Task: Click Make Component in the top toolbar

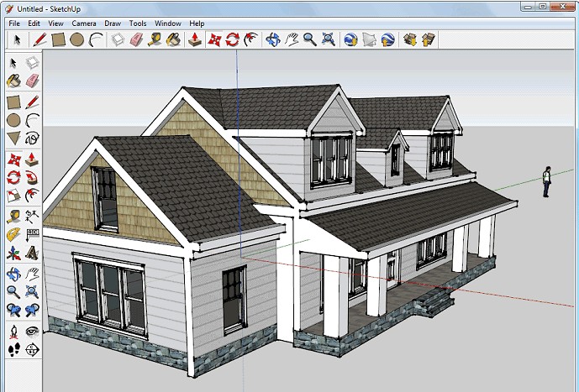Action: click(x=118, y=39)
